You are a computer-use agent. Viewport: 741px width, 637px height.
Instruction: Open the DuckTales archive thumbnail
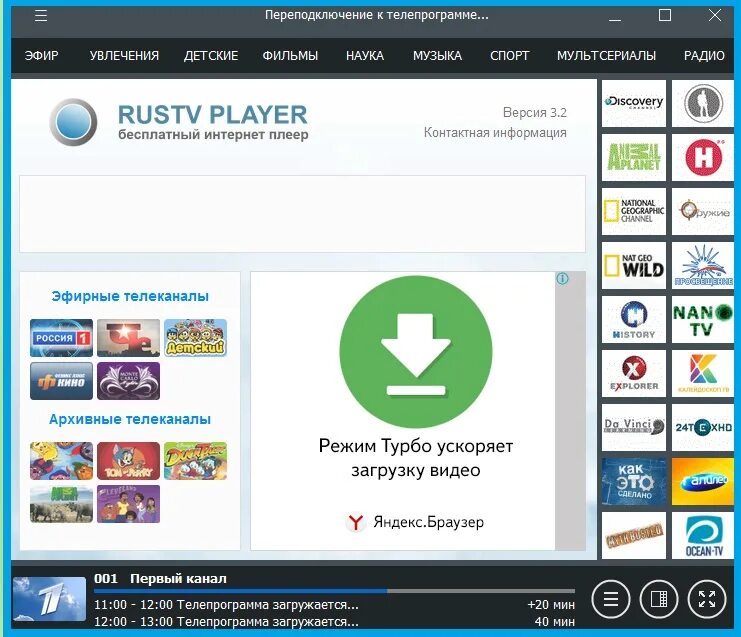click(x=196, y=461)
